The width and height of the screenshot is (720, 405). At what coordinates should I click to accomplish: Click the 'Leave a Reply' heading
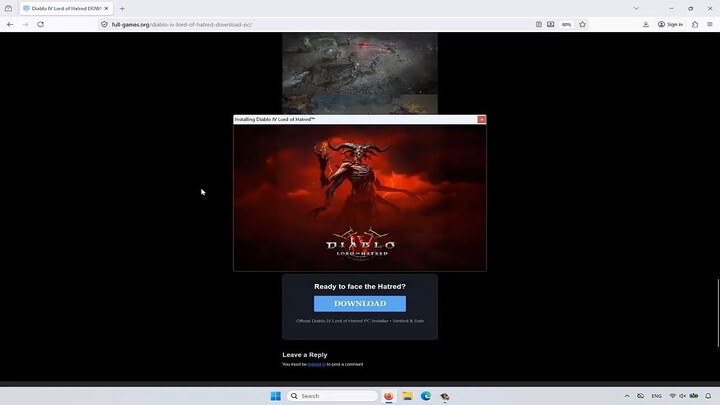305,354
